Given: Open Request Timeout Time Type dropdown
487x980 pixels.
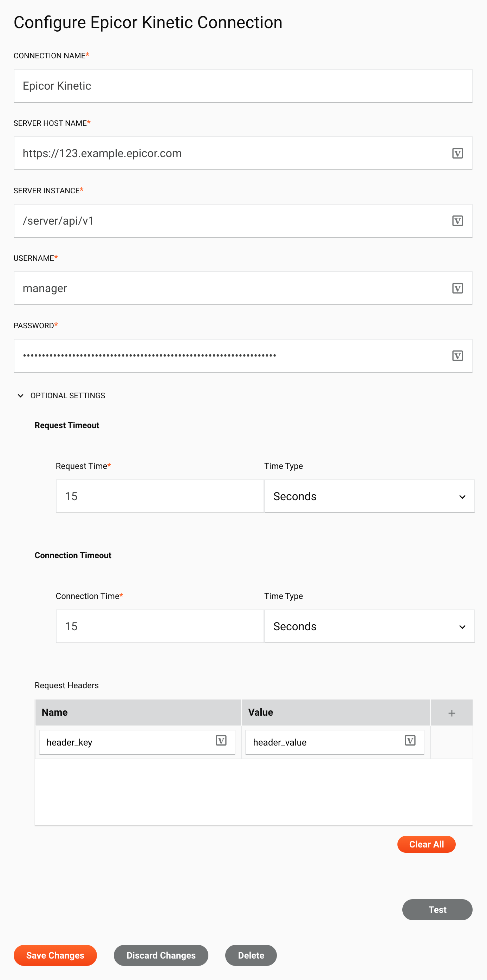Looking at the screenshot, I should coord(369,496).
